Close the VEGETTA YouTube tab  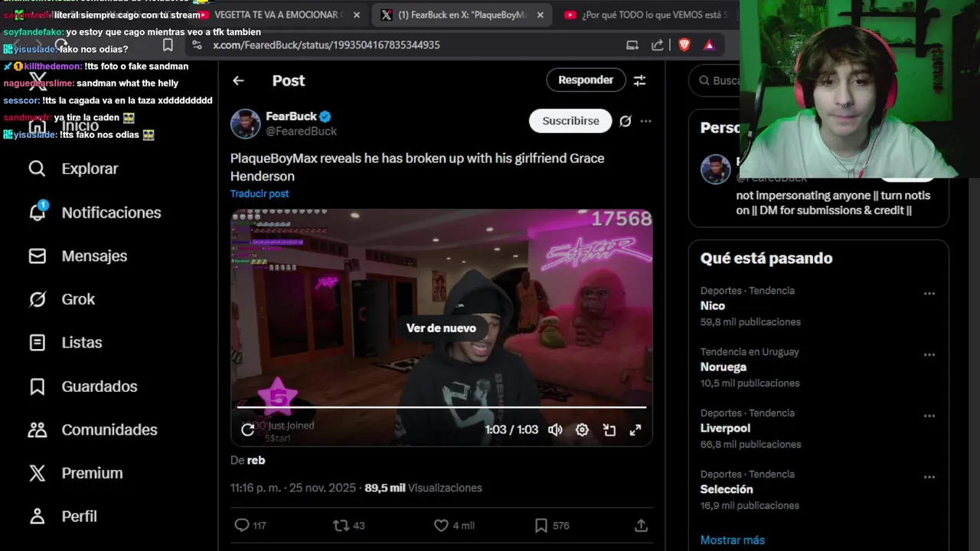(356, 15)
